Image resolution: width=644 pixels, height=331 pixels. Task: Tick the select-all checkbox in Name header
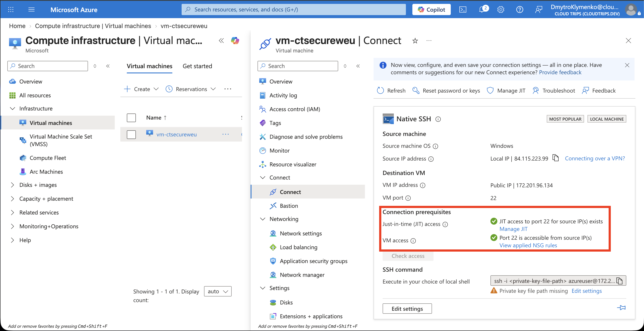[x=131, y=118]
